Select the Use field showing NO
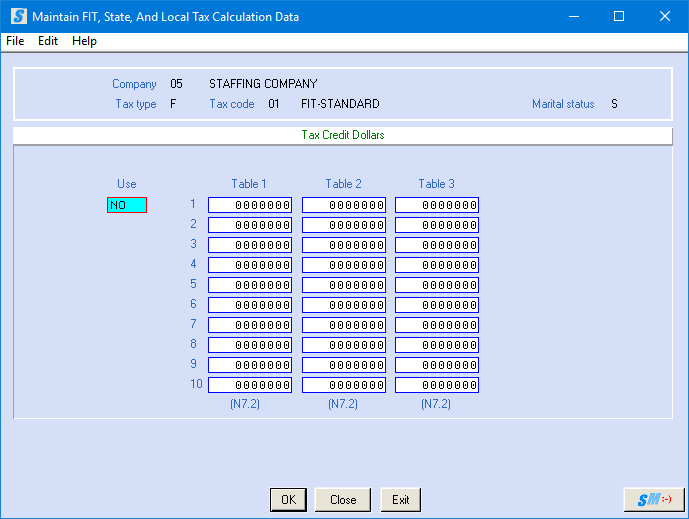 (127, 205)
